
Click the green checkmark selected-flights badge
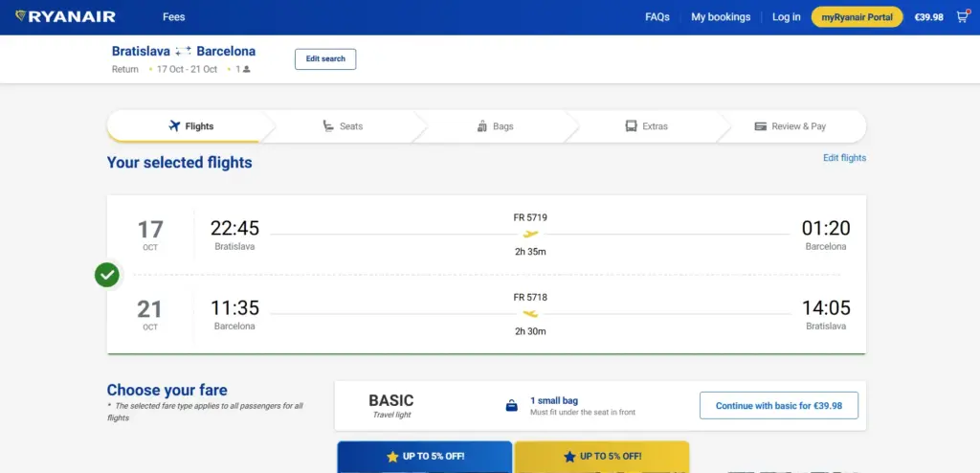(x=107, y=275)
